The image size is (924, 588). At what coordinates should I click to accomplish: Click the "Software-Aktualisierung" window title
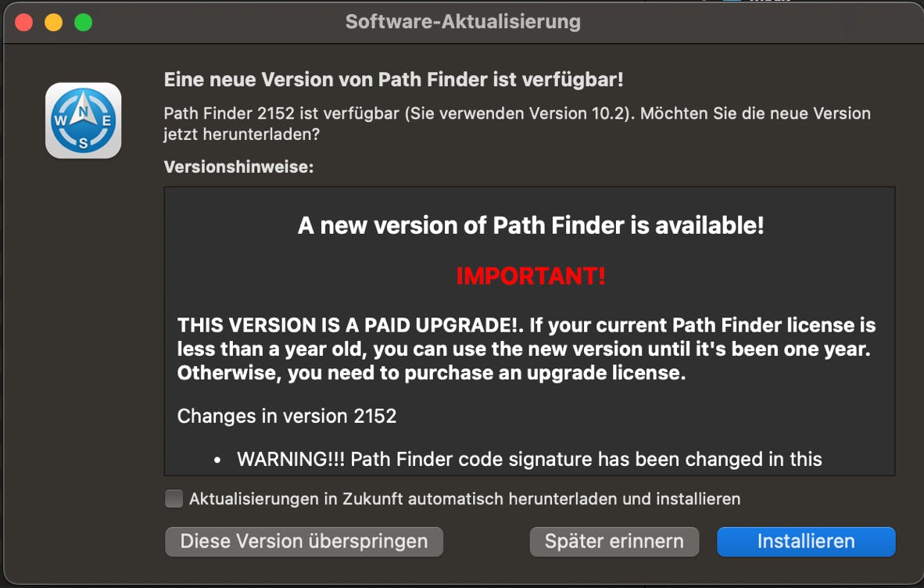pos(463,22)
